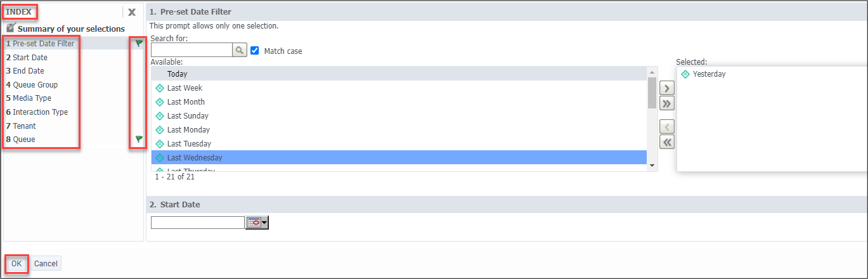868x279 pixels.
Task: Click Yesterday in the Selected list
Action: [x=709, y=74]
